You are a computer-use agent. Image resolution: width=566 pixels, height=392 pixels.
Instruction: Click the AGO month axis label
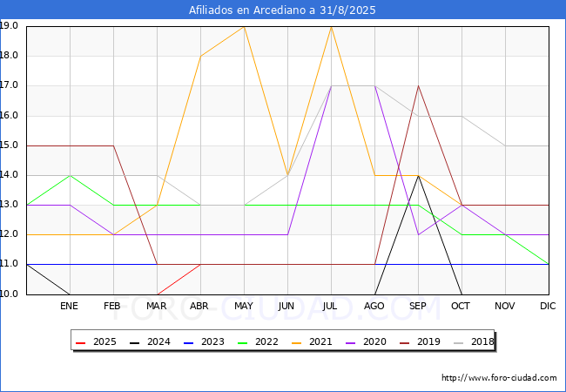374,306
